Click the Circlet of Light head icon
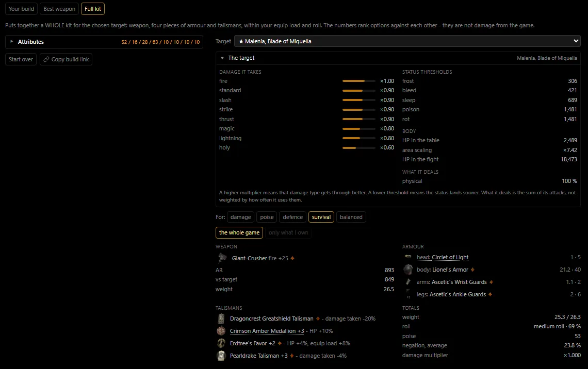 click(408, 257)
